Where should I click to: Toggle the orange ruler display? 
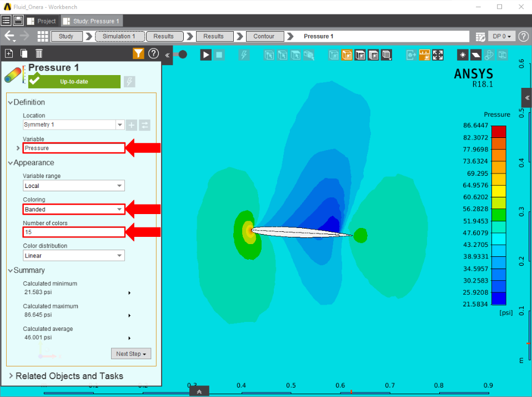(424, 54)
